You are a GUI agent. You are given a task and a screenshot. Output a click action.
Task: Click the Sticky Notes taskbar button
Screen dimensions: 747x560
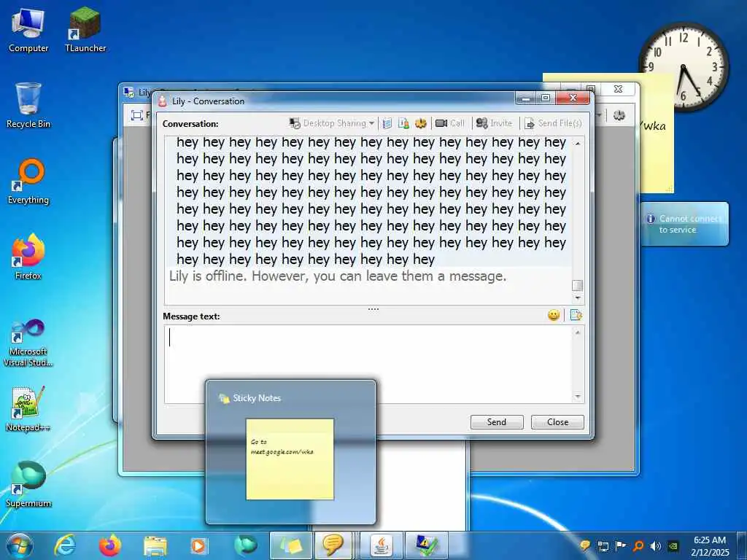coord(290,545)
